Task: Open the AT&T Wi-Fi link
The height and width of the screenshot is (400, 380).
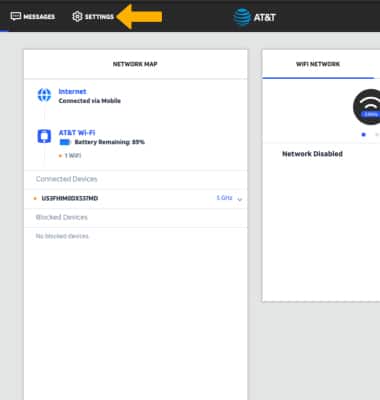Action: [77, 133]
